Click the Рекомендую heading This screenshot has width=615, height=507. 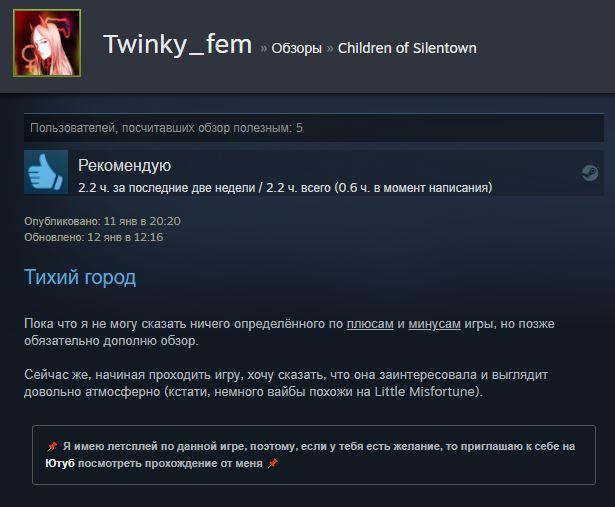124,165
